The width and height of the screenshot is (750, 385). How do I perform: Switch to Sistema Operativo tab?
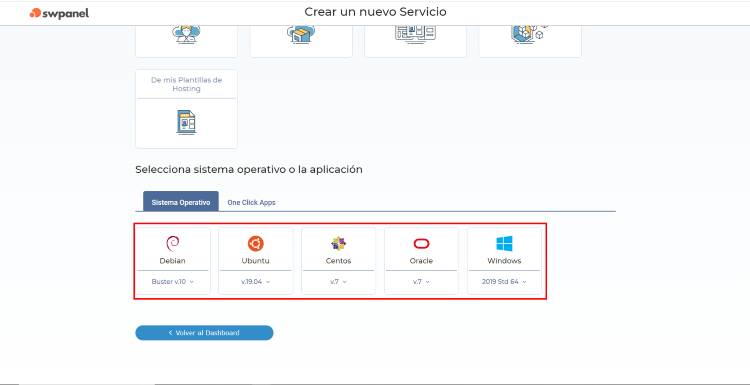point(181,201)
